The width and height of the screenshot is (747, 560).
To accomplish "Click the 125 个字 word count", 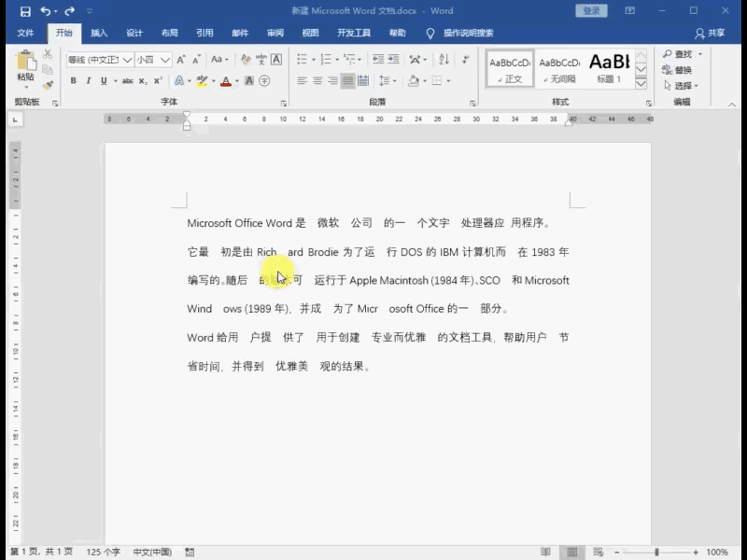I will (x=104, y=552).
